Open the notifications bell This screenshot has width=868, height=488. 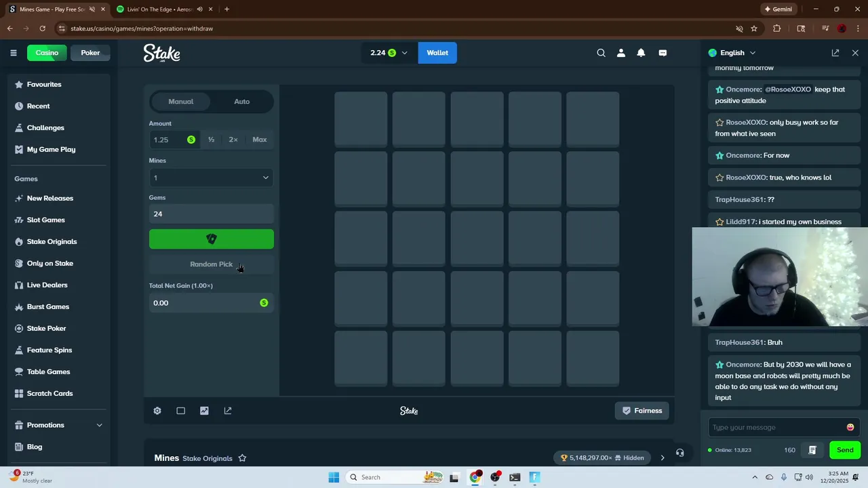[641, 53]
